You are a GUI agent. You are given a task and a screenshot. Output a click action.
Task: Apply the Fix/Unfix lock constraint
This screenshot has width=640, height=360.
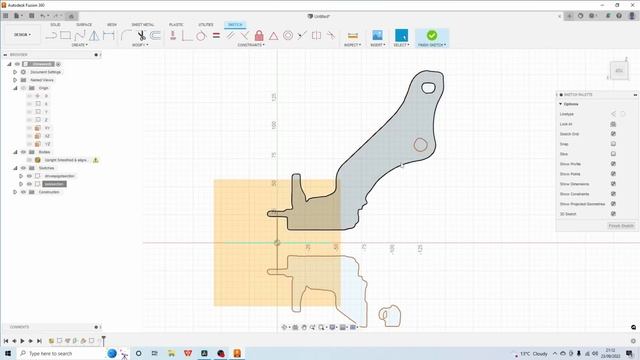[x=259, y=36]
